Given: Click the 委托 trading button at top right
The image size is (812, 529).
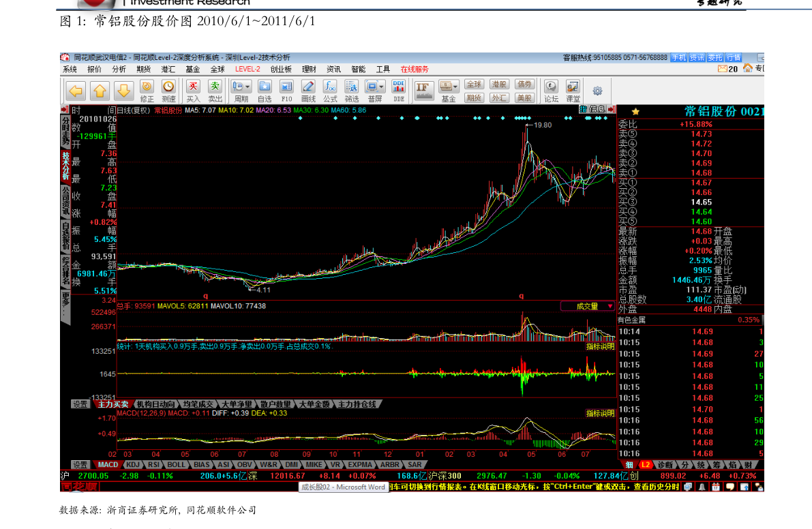Looking at the screenshot, I should 715,57.
